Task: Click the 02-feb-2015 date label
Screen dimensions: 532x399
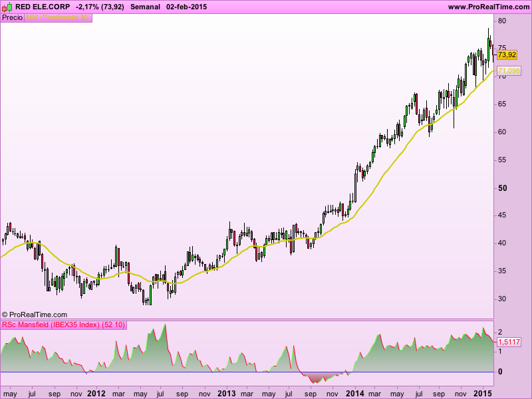Action: point(187,7)
